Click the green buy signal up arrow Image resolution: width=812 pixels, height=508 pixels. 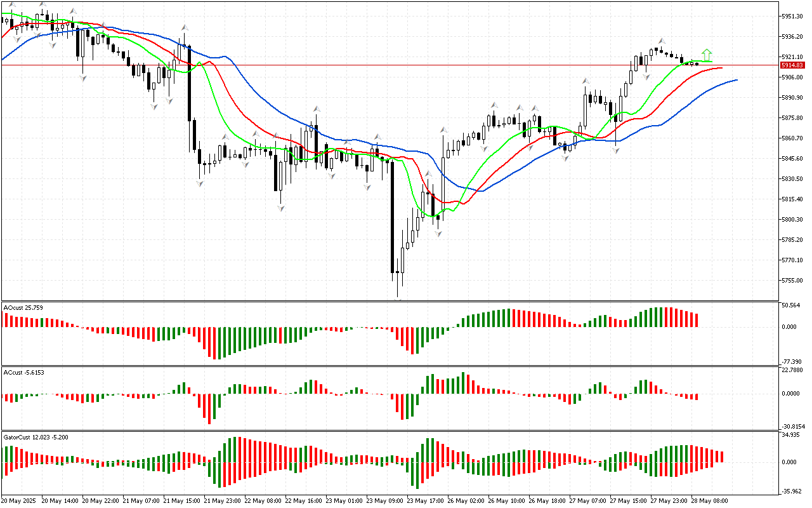pos(707,54)
